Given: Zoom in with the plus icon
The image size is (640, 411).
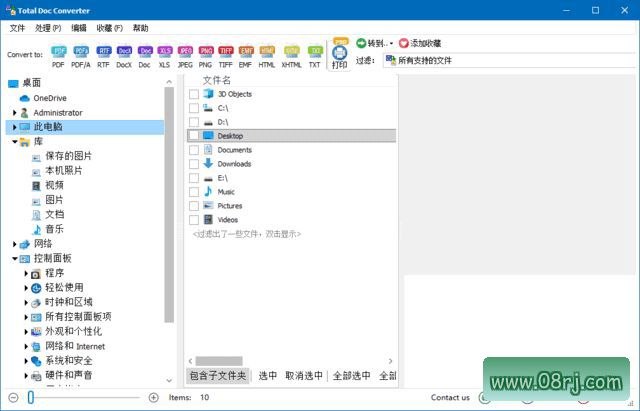Looking at the screenshot, I should (153, 397).
